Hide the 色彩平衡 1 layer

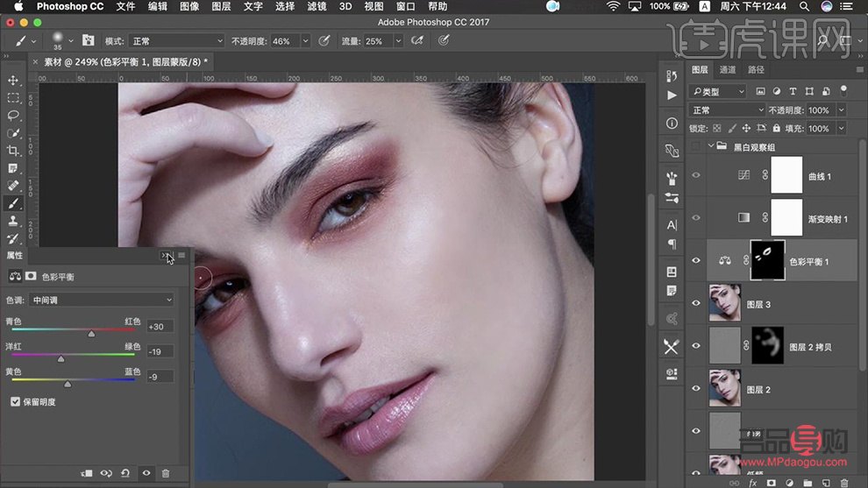point(696,261)
